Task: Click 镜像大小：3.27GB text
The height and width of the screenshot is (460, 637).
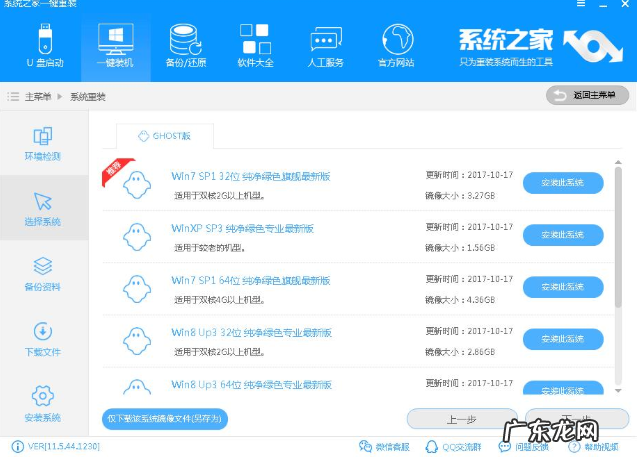Action: [460, 196]
